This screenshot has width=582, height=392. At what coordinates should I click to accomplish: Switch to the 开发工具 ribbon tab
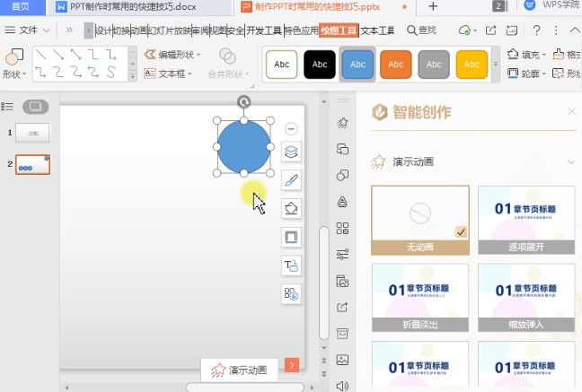click(264, 30)
